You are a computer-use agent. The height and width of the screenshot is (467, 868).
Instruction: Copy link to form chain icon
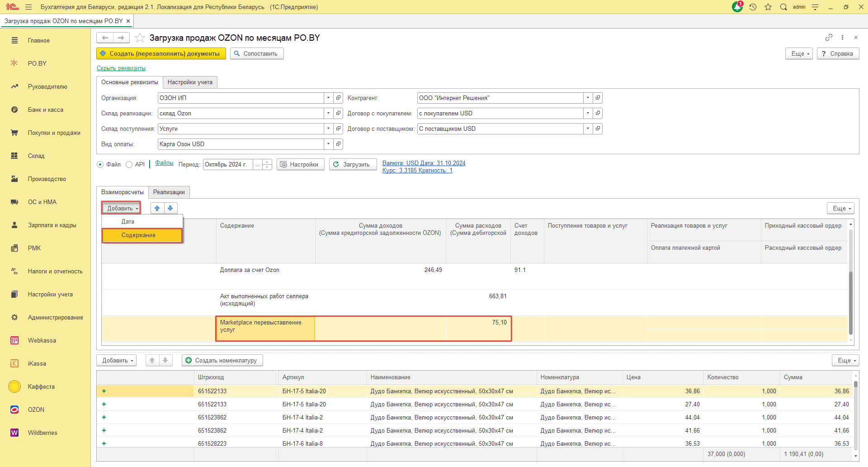(x=829, y=37)
